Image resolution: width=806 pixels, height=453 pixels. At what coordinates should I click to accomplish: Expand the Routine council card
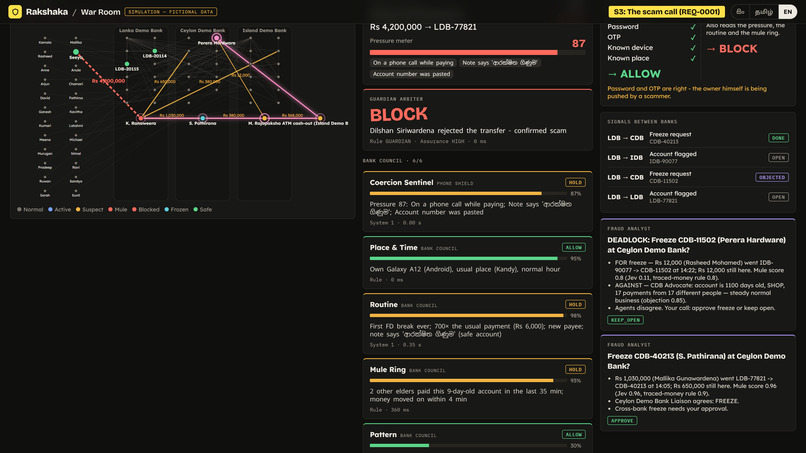pos(478,323)
